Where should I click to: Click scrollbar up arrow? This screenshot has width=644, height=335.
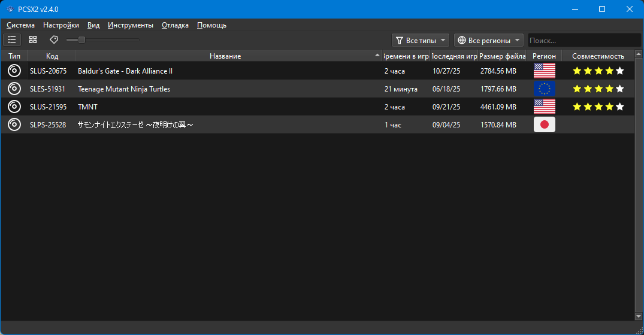click(x=638, y=54)
